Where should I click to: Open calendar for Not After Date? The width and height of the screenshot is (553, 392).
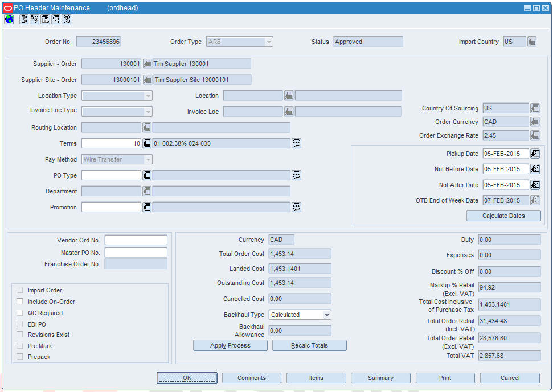535,184
